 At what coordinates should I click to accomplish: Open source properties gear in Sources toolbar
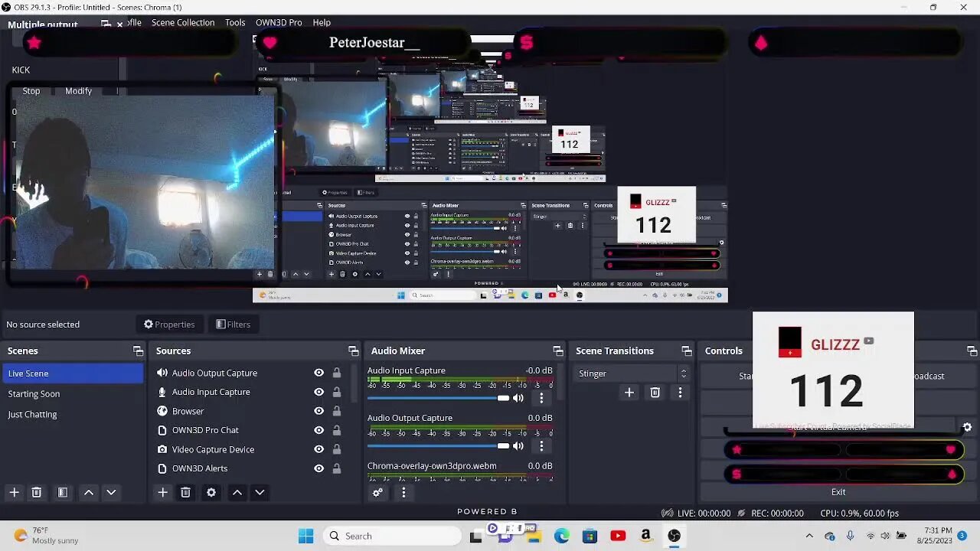(211, 493)
